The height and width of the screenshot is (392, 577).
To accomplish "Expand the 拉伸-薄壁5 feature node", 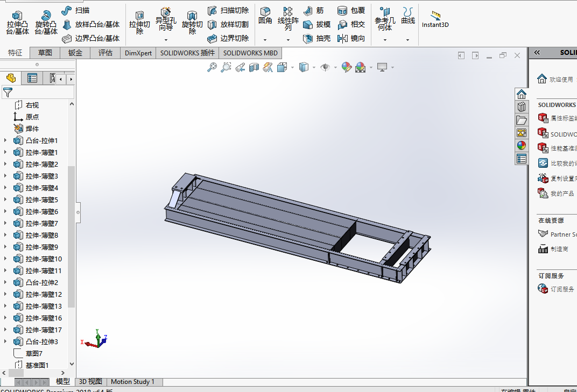I will pyautogui.click(x=5, y=199).
